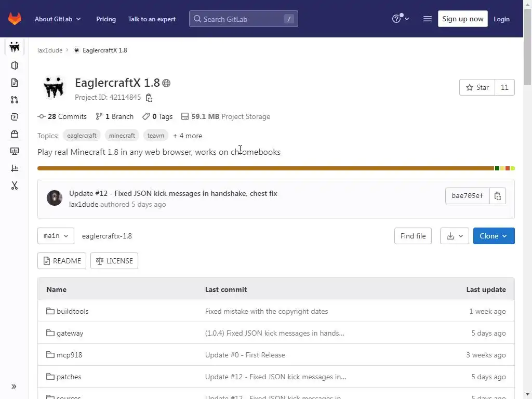Open the patches folder

[69, 377]
